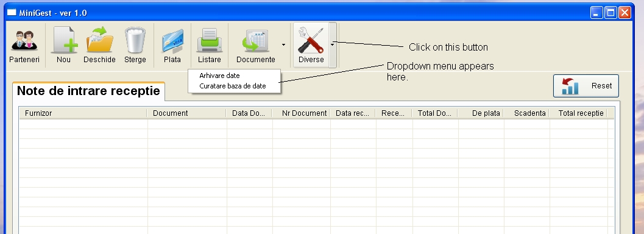Open the Parteneri partners icon
The image size is (644, 234).
point(24,45)
